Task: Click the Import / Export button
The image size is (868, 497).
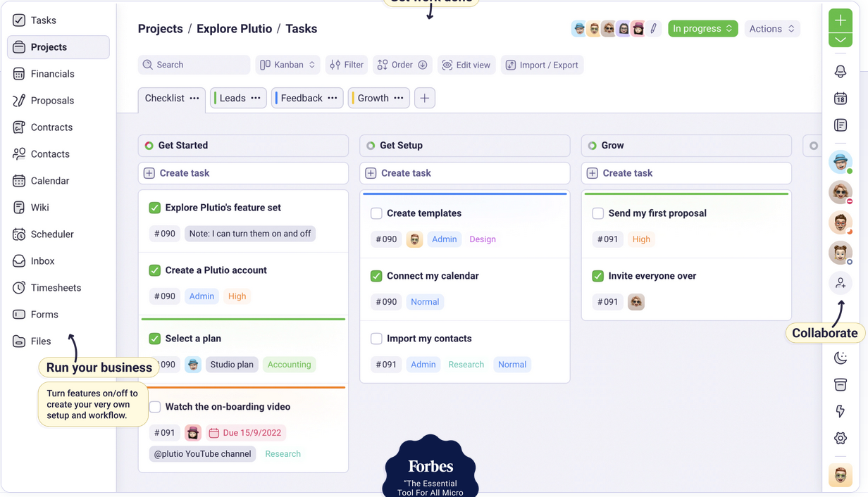Action: (x=542, y=65)
